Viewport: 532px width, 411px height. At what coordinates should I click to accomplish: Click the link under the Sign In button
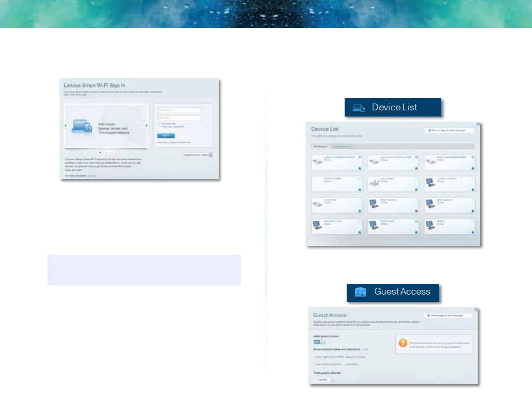tap(174, 142)
